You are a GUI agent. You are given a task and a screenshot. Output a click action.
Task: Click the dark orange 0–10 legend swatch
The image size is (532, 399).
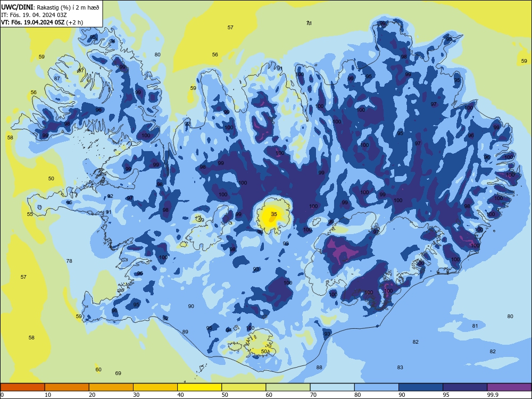coord(23,387)
